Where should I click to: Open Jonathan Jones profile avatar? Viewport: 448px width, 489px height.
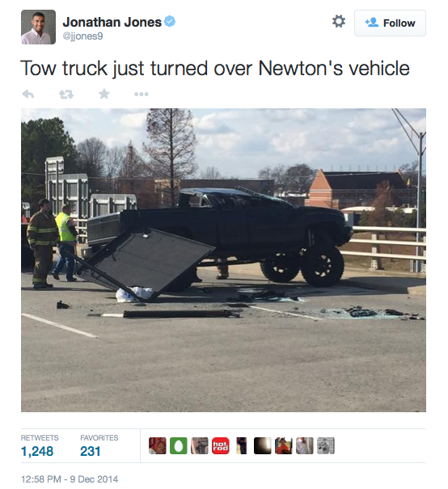coord(38,27)
